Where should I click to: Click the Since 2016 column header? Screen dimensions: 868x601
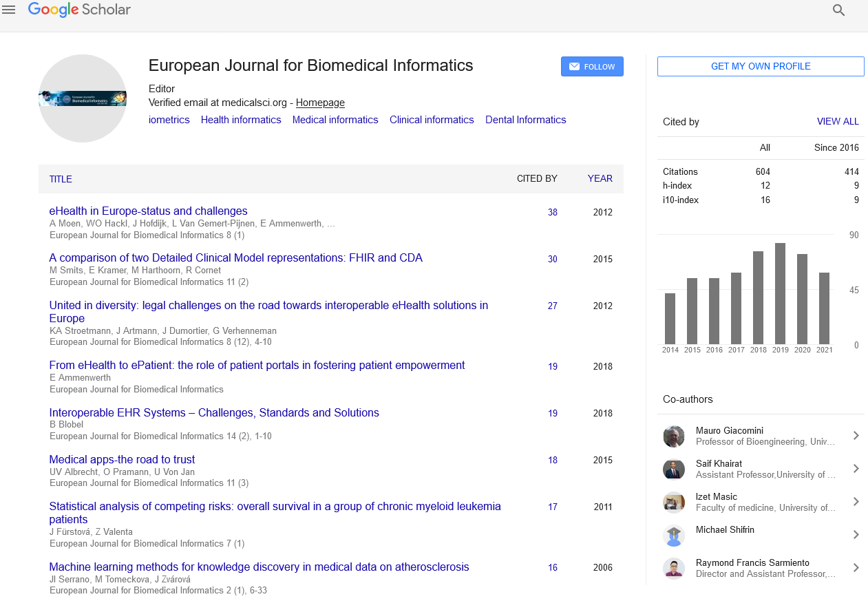pos(836,148)
